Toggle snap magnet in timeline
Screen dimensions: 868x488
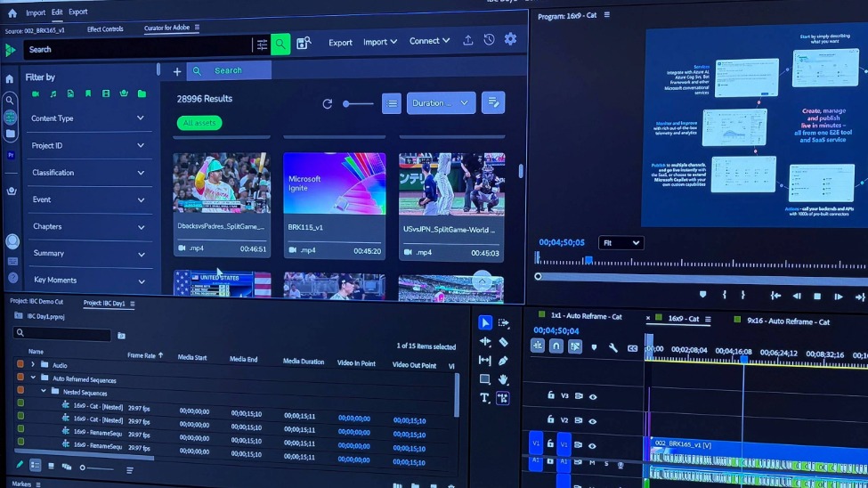pyautogui.click(x=556, y=346)
